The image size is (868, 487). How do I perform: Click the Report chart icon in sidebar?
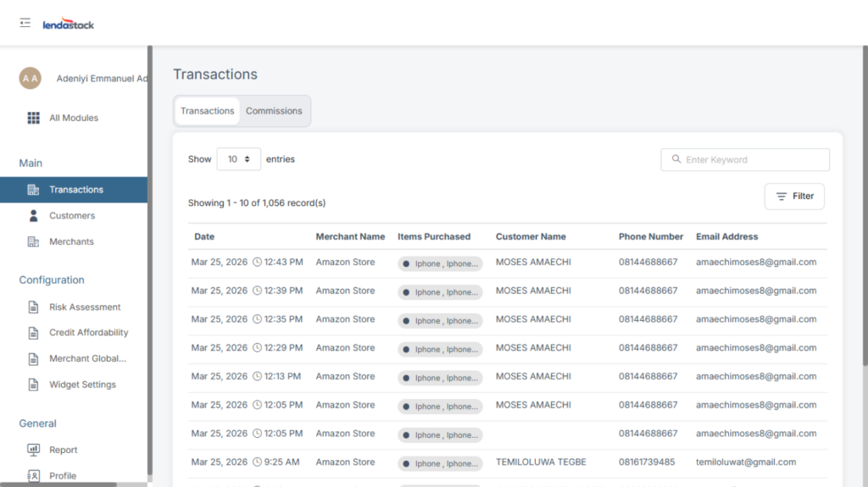[x=34, y=450]
